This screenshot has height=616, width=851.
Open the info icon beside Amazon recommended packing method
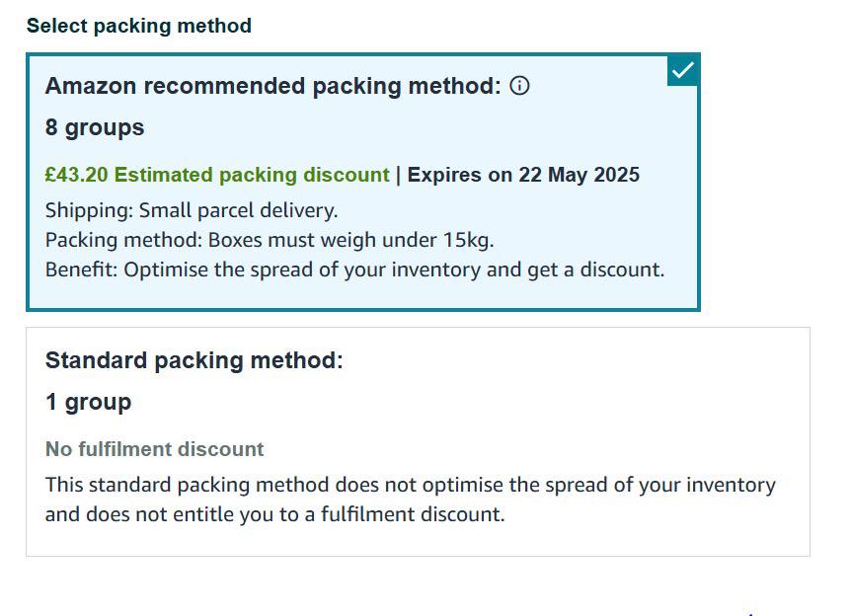click(x=519, y=86)
